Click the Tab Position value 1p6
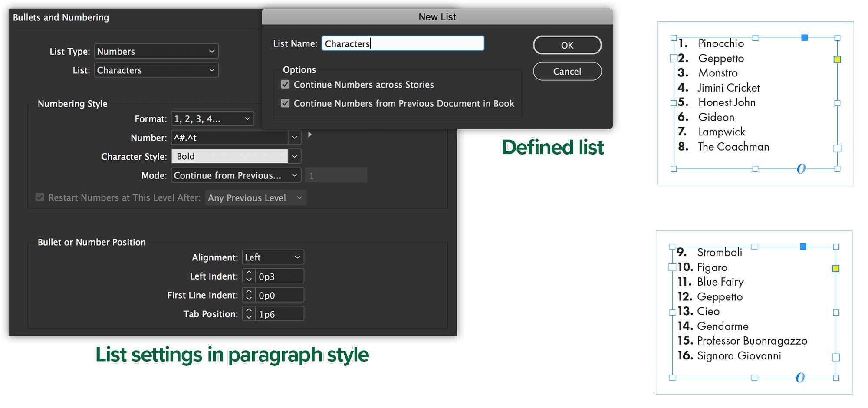868x408 pixels. click(x=279, y=314)
